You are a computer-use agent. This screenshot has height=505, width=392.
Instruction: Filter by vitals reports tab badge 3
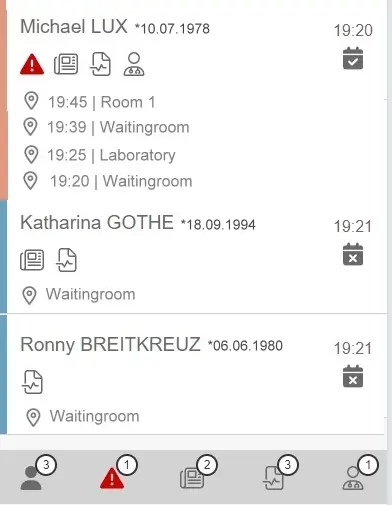pyautogui.click(x=280, y=473)
